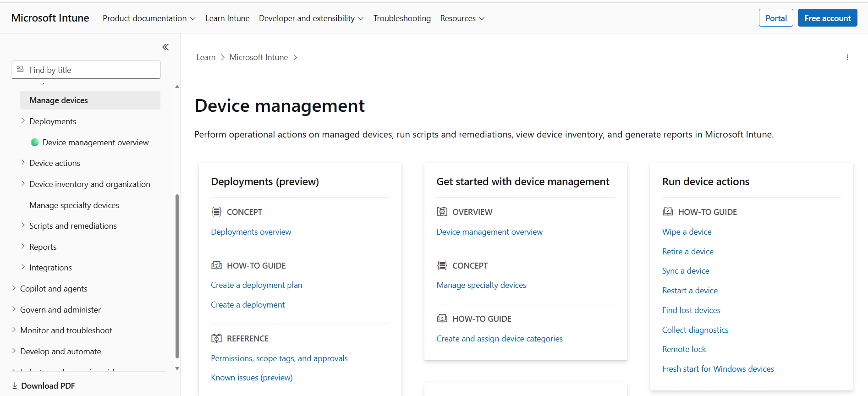The height and width of the screenshot is (396, 868).
Task: Expand the Integrations tree node
Action: [23, 267]
